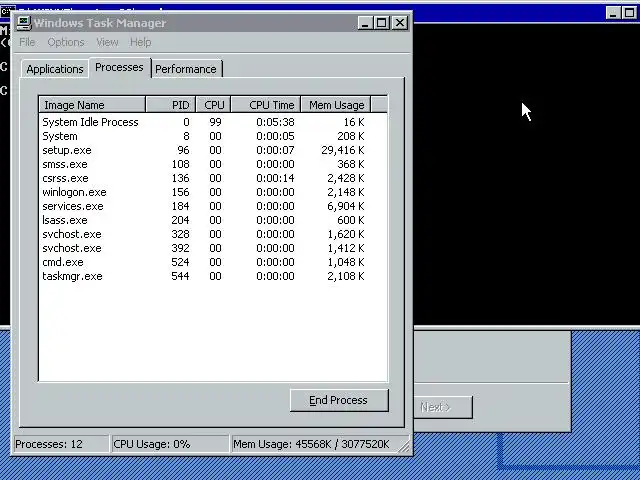640x480 pixels.
Task: Click the command prompt window icon
Action: pyautogui.click(x=7, y=11)
